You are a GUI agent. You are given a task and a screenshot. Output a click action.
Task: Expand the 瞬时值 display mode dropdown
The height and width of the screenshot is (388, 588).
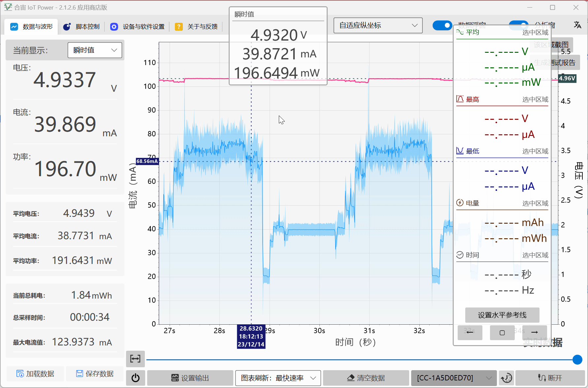point(95,50)
